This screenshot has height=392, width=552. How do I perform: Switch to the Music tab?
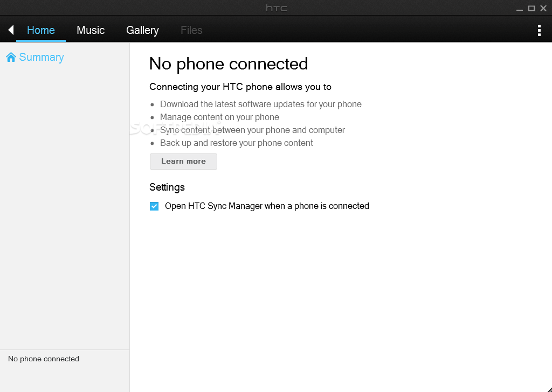point(90,30)
